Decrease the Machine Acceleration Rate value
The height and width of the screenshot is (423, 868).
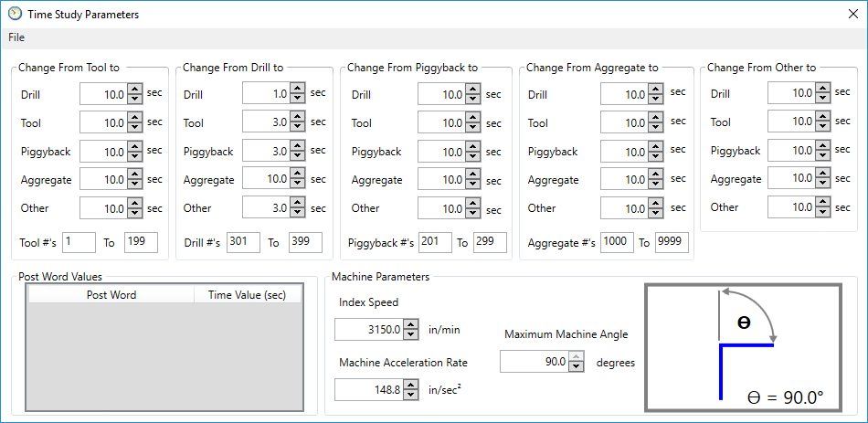(x=411, y=395)
